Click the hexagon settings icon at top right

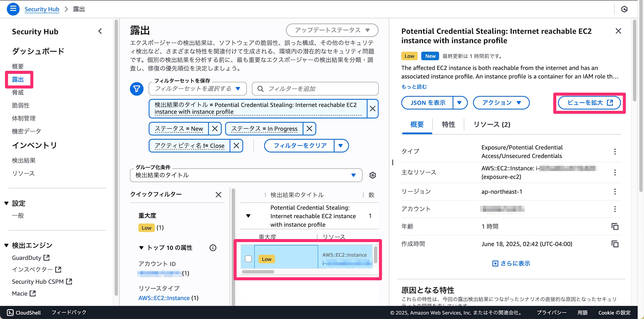624,9
